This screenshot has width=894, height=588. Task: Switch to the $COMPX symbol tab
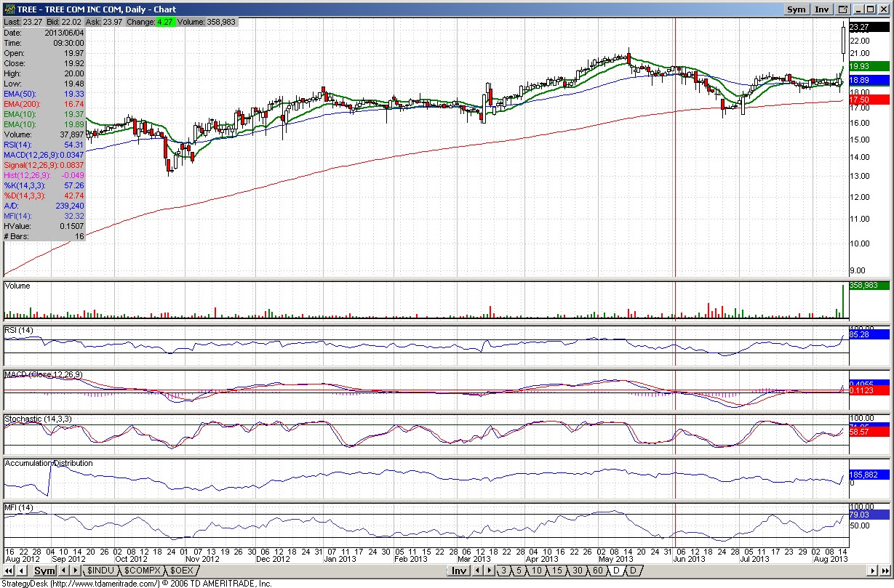(142, 571)
